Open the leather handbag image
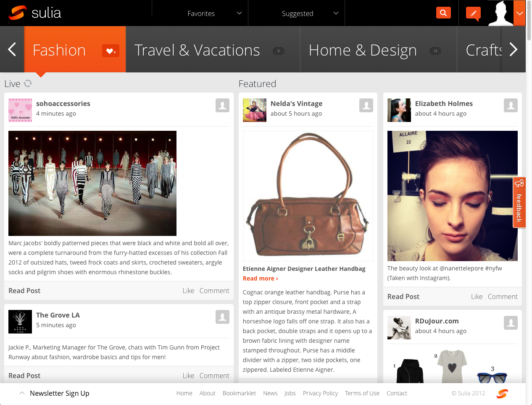The image size is (532, 405). point(308,196)
